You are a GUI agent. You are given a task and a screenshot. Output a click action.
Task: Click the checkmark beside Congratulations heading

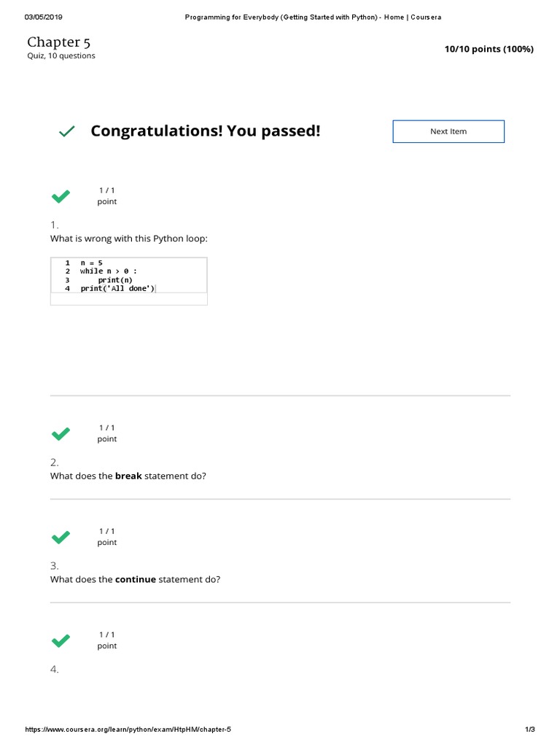[x=66, y=131]
